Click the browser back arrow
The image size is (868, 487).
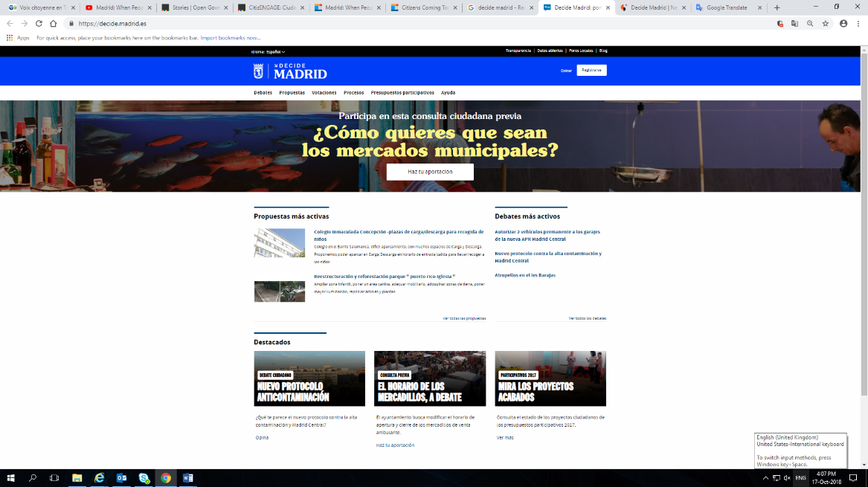(x=11, y=23)
